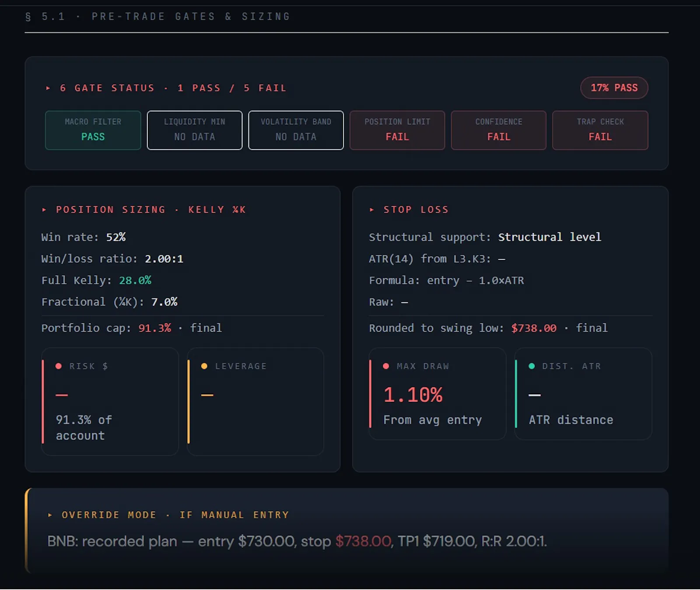Click red stop $738.00 in override text
This screenshot has height=590, width=700.
pyautogui.click(x=363, y=541)
